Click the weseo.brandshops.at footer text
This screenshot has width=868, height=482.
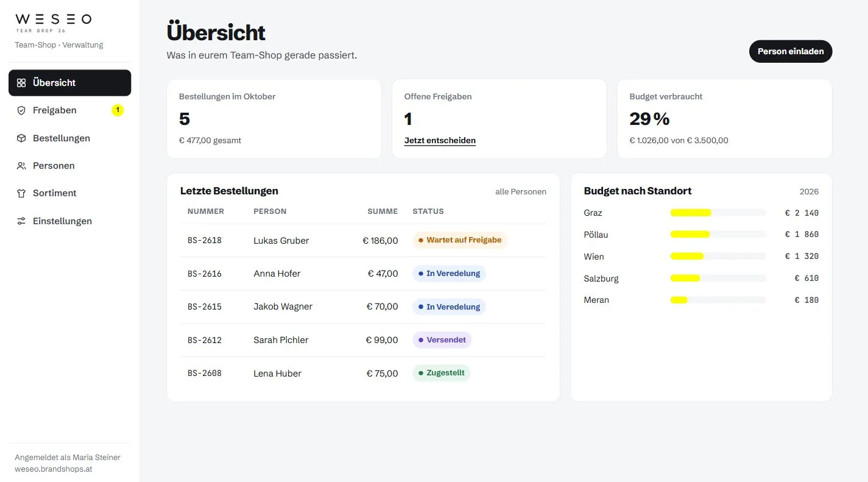coord(54,469)
